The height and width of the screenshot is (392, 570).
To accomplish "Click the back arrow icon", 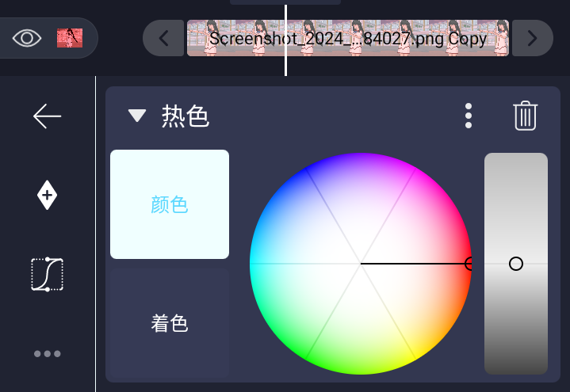I will pyautogui.click(x=47, y=116).
